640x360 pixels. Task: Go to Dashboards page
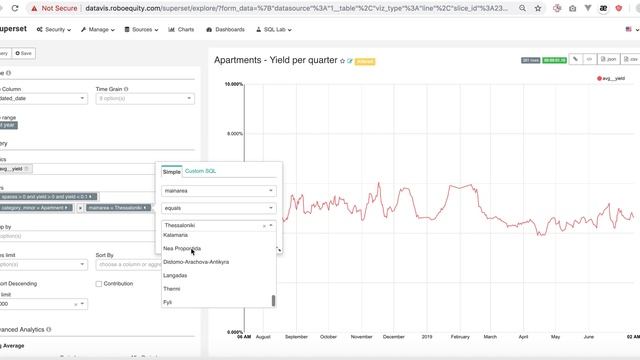click(x=225, y=29)
